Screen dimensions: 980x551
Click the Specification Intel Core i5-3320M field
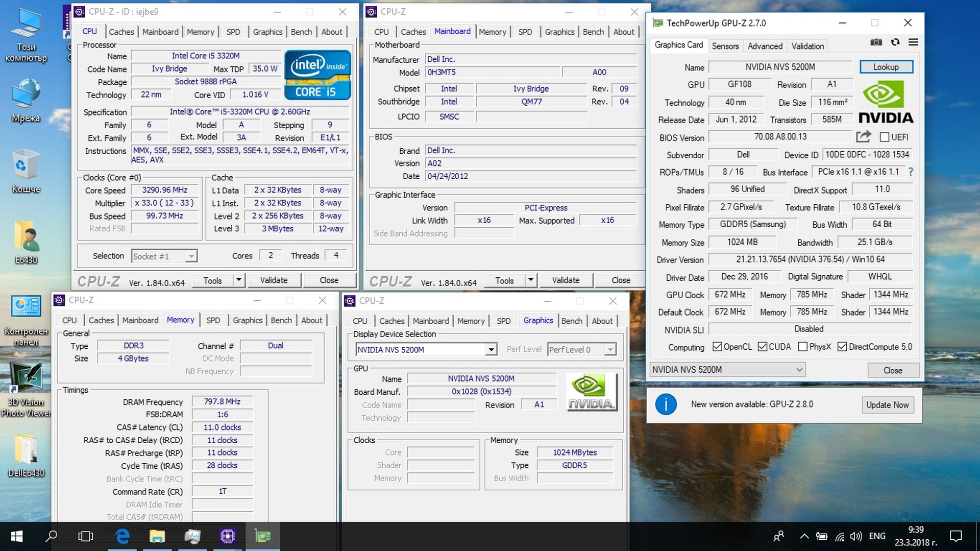pos(239,112)
